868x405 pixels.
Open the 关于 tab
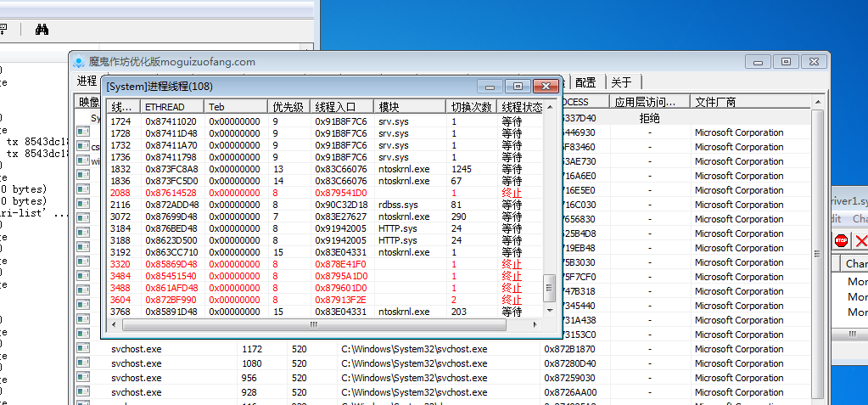622,82
